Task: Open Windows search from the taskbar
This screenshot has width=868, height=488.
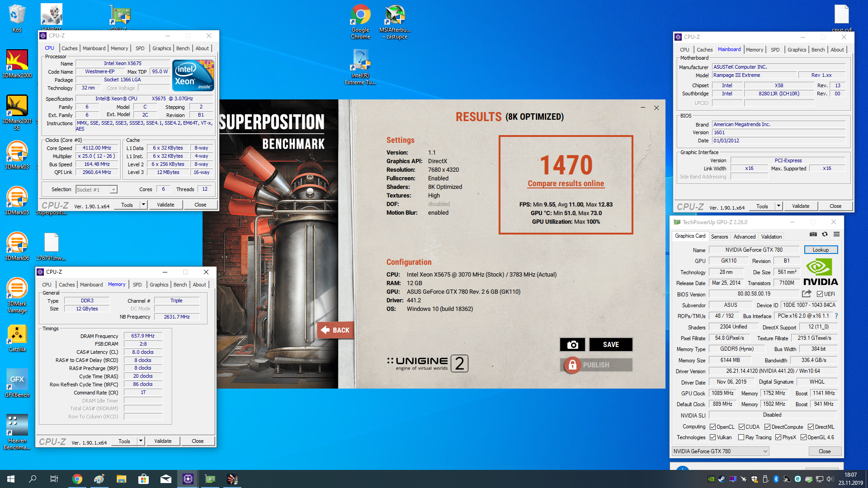Action: tap(33, 479)
